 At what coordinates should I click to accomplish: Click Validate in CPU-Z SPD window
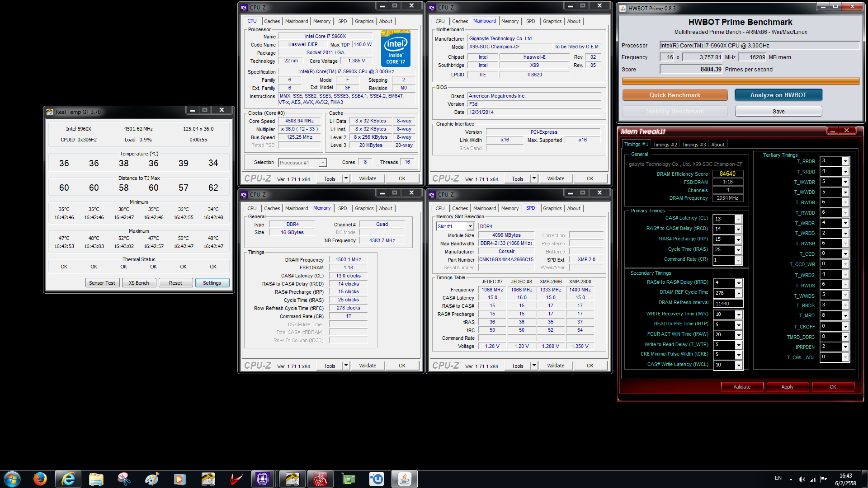click(556, 366)
